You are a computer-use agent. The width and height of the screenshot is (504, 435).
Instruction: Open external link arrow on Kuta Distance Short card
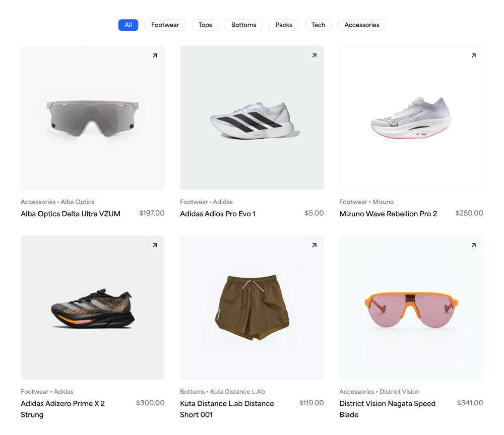pos(314,245)
